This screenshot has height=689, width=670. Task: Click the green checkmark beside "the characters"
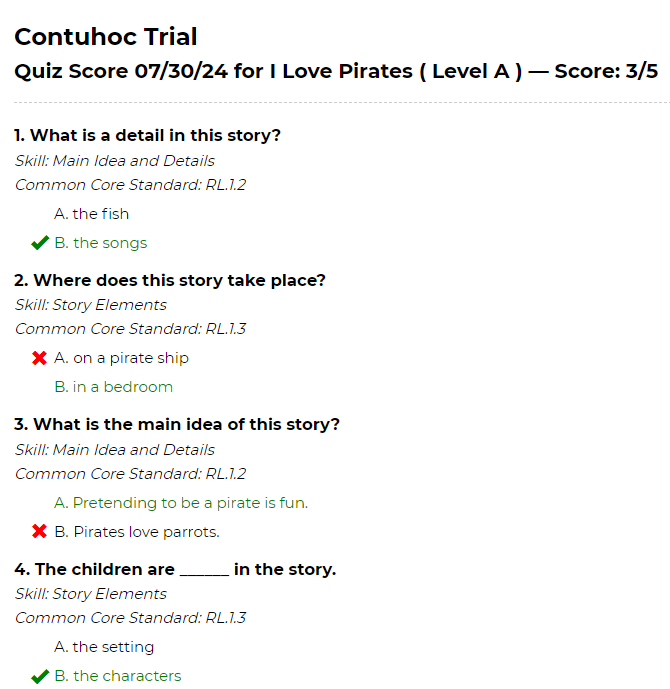[40, 676]
